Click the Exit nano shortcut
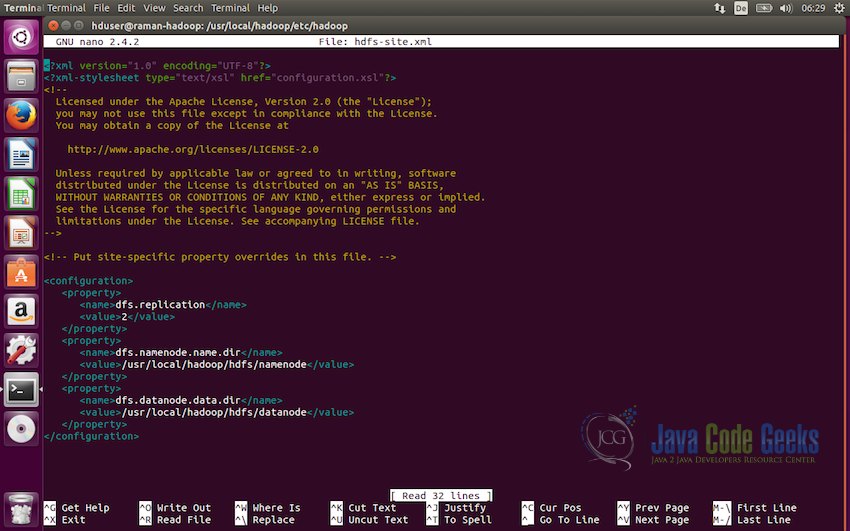Viewport: 850px width, 531px height. [x=73, y=520]
